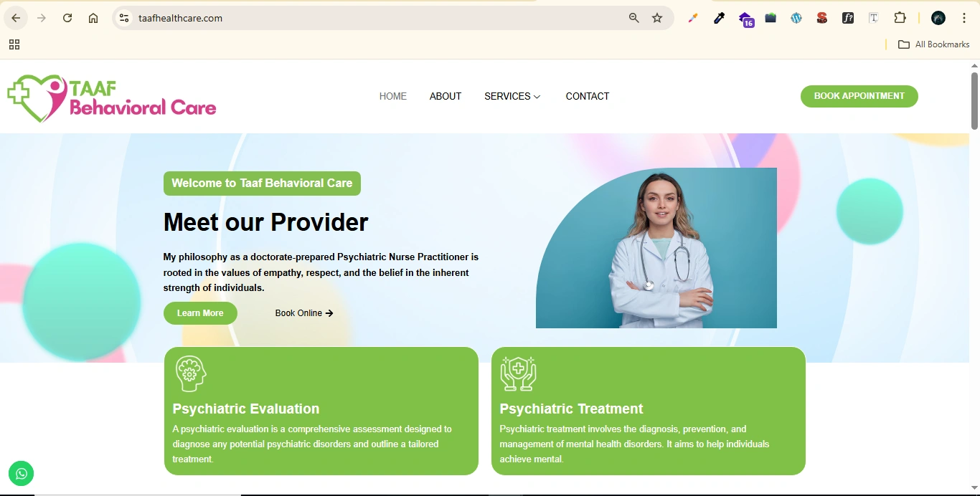980x496 pixels.
Task: Open the Chrome three-dot menu
Action: pos(964,18)
